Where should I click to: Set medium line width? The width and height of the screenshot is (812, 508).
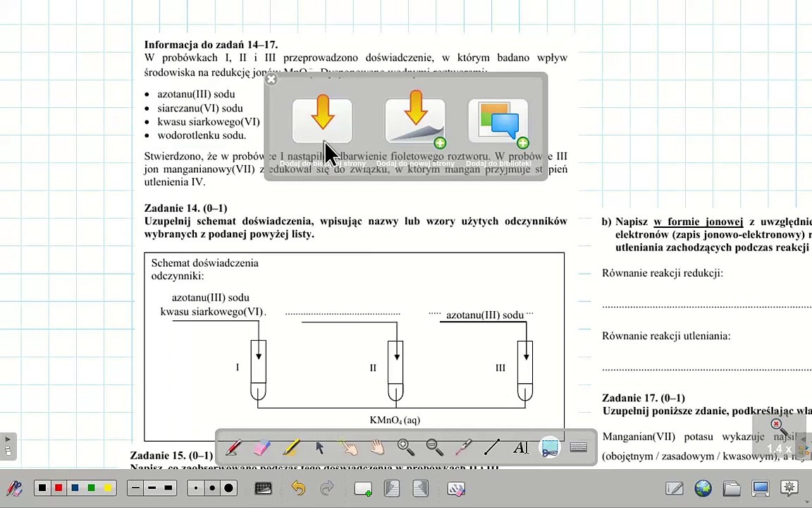(152, 488)
